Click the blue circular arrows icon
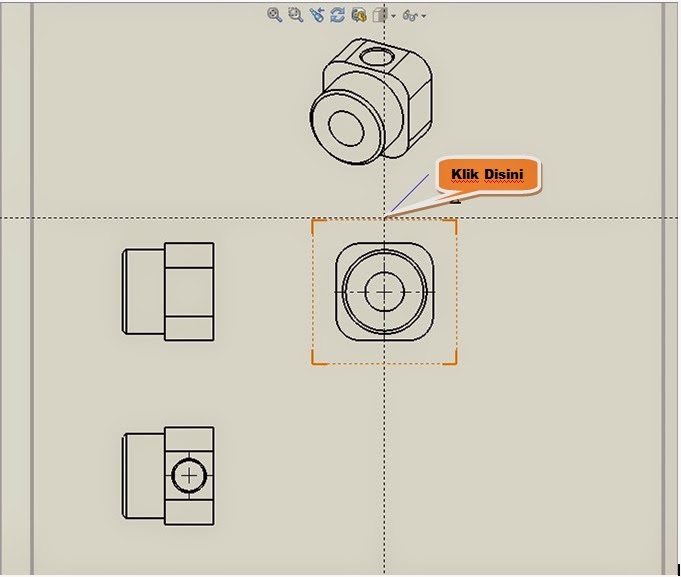The width and height of the screenshot is (681, 577). 337,15
